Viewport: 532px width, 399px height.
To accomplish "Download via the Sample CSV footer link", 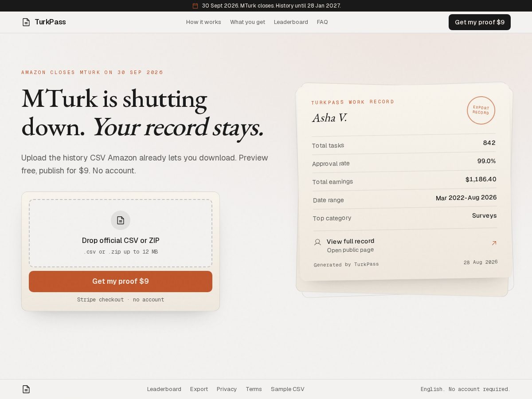I will pyautogui.click(x=288, y=389).
